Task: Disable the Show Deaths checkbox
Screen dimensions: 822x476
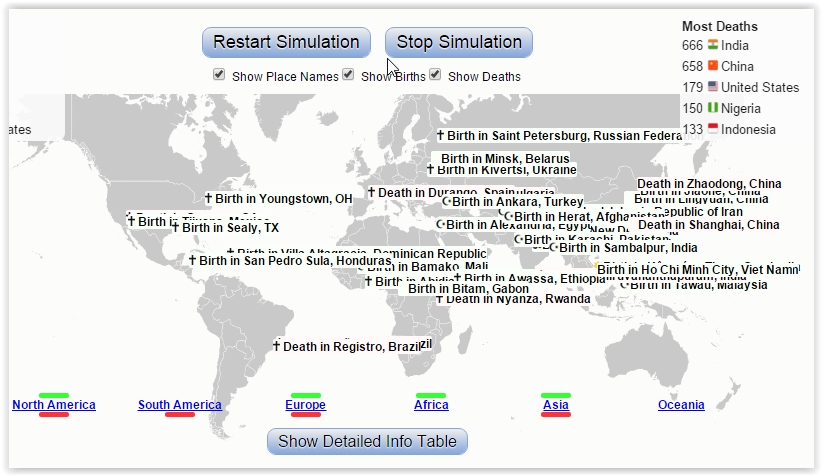Action: pyautogui.click(x=435, y=74)
